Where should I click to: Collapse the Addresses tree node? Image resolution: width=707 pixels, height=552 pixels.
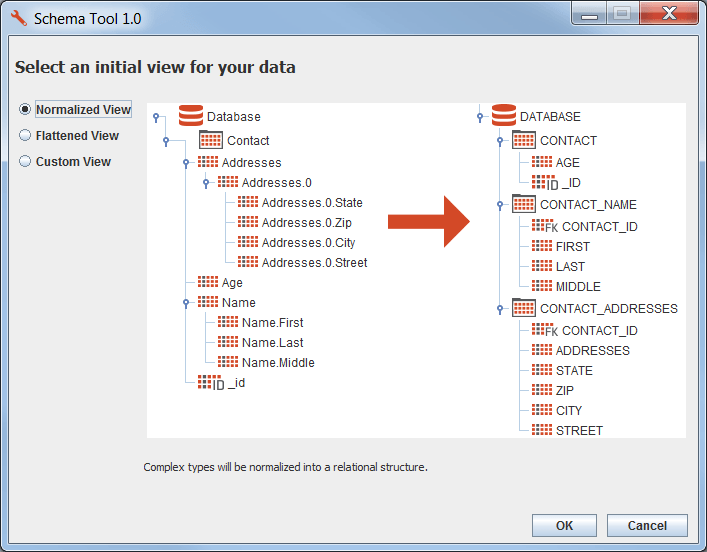[186, 162]
